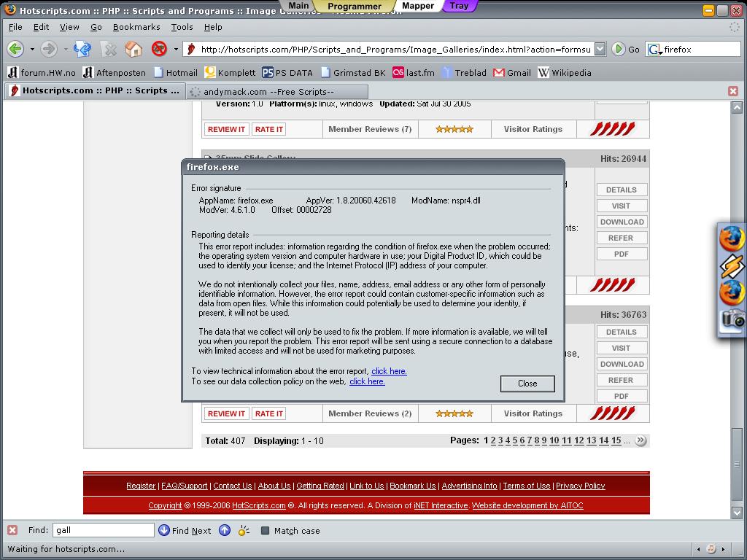Close the find bar with red X

12,530
